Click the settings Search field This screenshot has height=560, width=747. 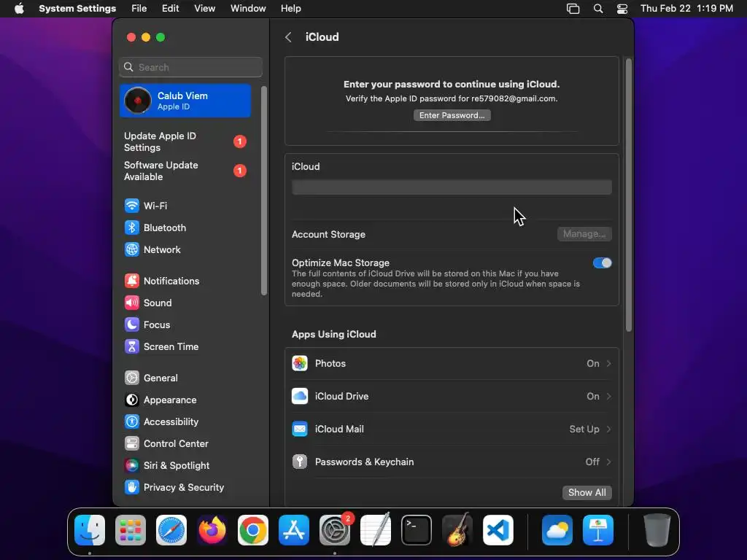190,67
